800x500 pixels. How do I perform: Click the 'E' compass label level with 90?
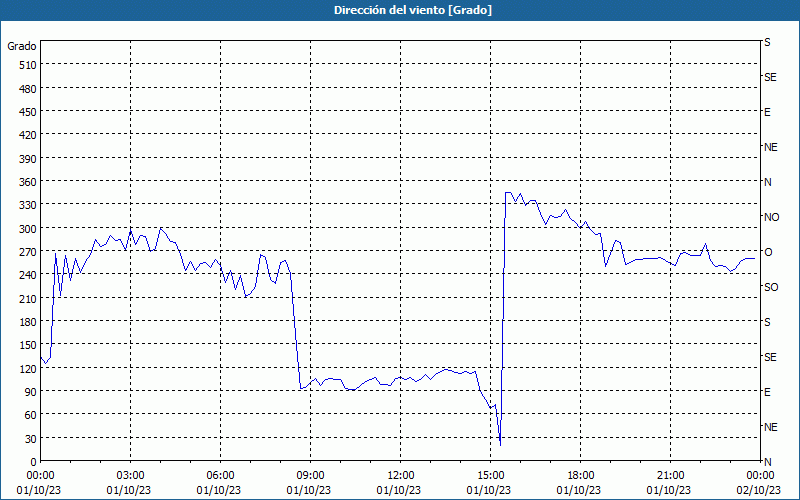[x=767, y=392]
